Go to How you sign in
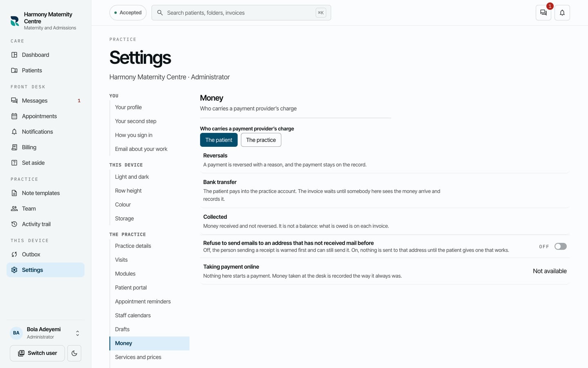Screen dimensions: 588x368 pyautogui.click(x=149, y=135)
